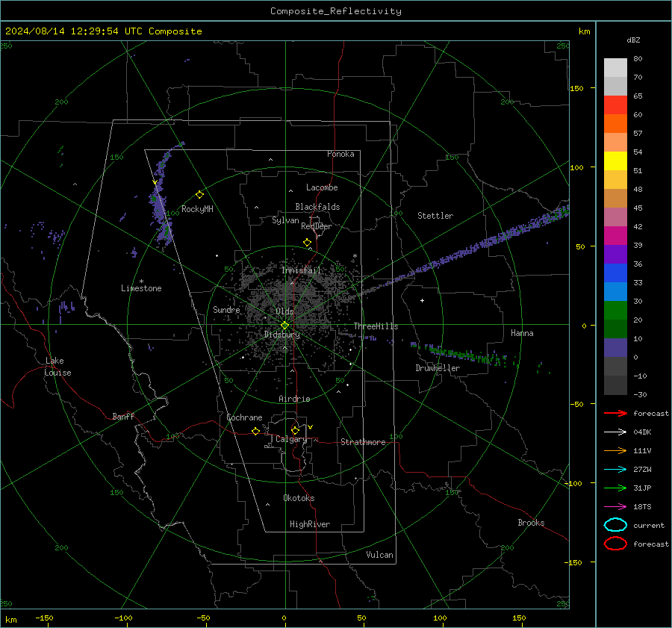Click the dBZ legend heading
Image resolution: width=672 pixels, height=628 pixels.
pos(633,40)
